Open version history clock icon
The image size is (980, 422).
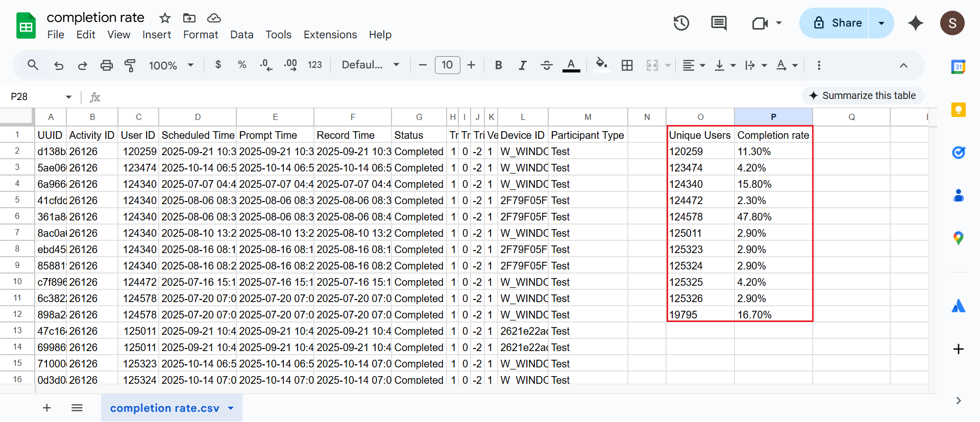pos(681,23)
